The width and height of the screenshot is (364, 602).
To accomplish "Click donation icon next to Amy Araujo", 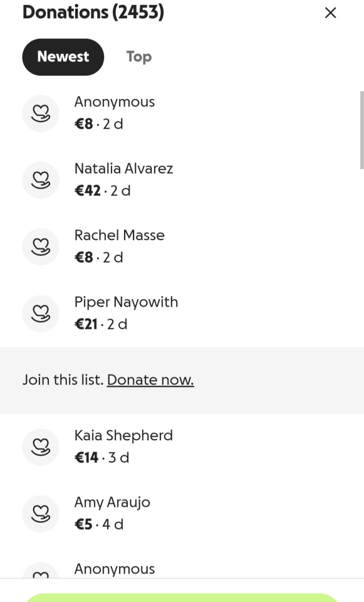I will (41, 514).
